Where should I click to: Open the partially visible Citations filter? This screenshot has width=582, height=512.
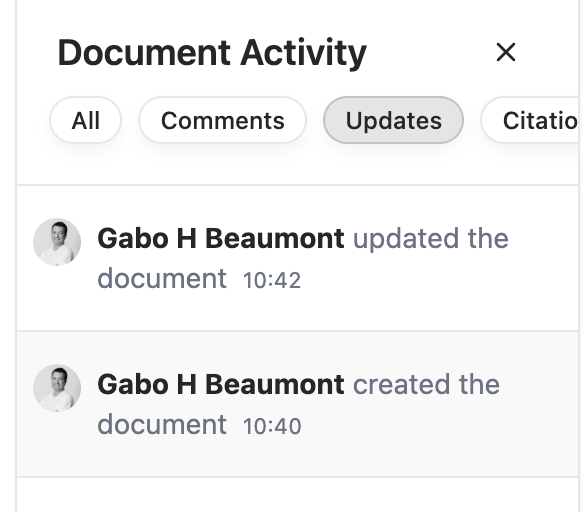pyautogui.click(x=531, y=120)
